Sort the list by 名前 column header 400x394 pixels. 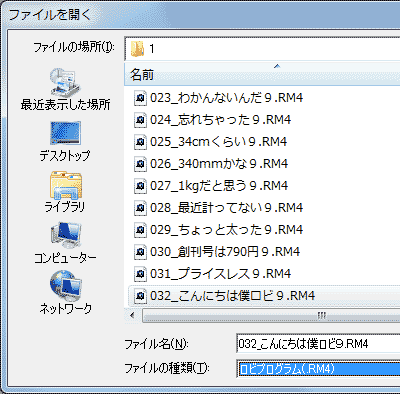(x=262, y=74)
